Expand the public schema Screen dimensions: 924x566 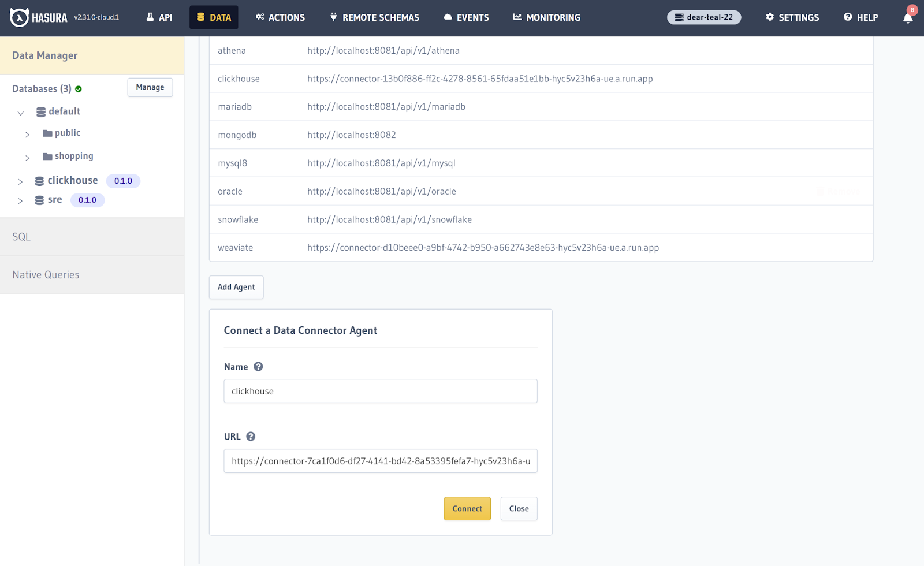click(27, 135)
